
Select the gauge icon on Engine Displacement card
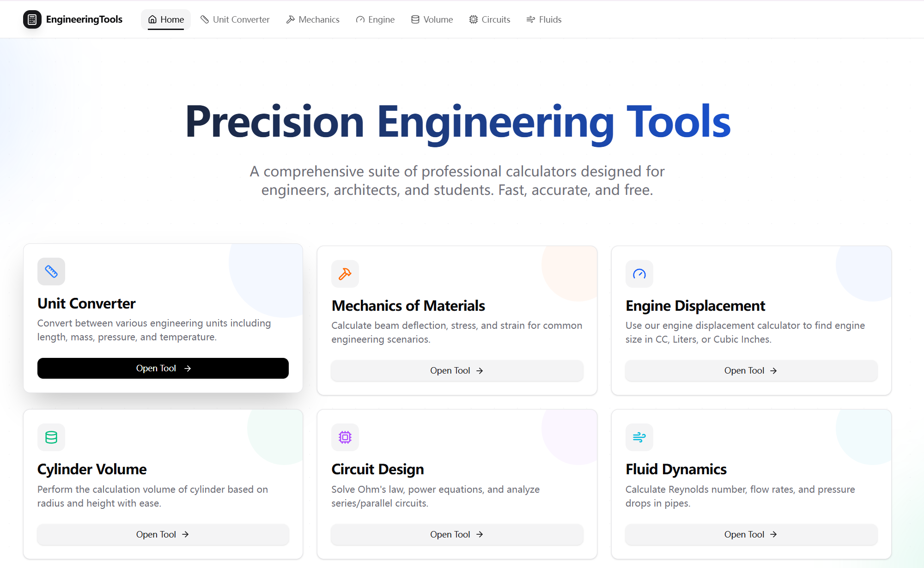[x=639, y=274]
